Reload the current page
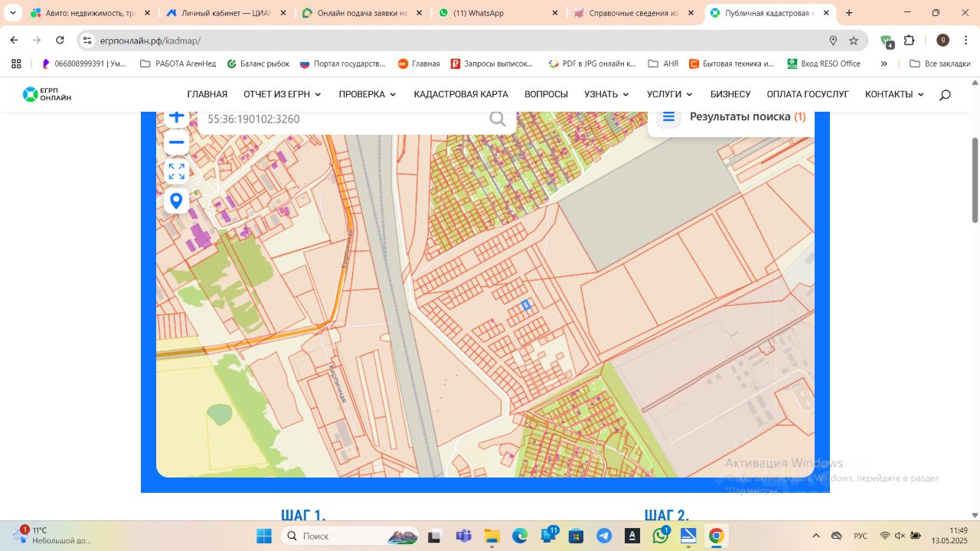The image size is (980, 551). (x=60, y=41)
